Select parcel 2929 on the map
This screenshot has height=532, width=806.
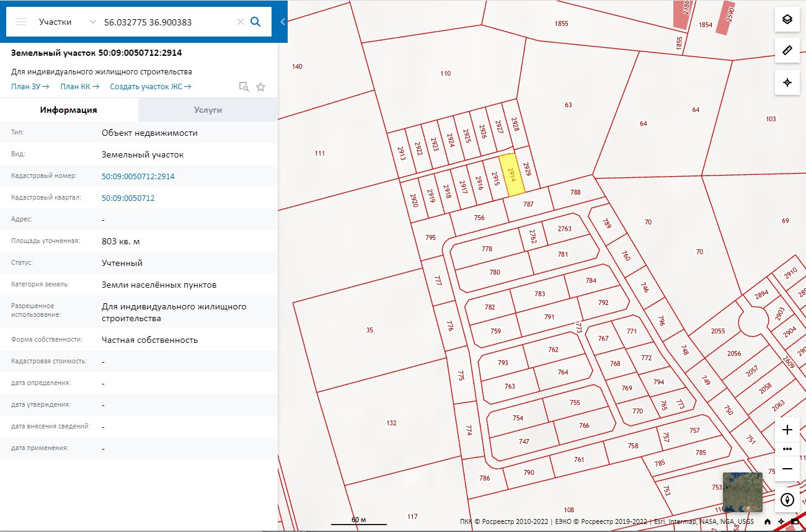coord(528,169)
